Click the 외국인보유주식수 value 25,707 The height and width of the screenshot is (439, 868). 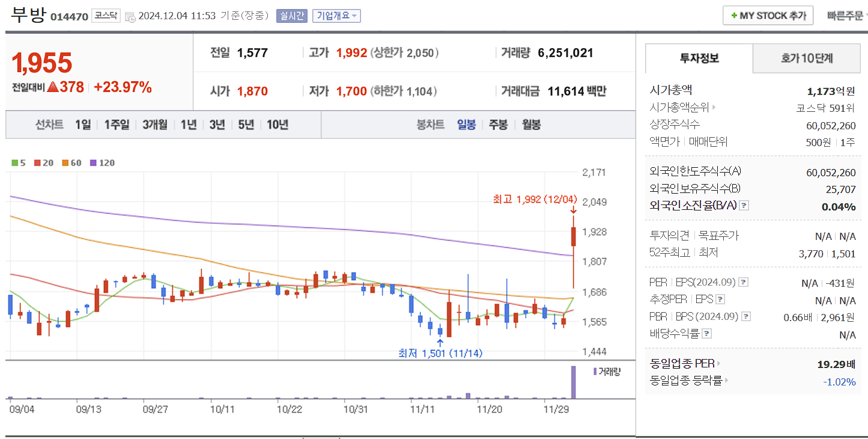pos(840,189)
